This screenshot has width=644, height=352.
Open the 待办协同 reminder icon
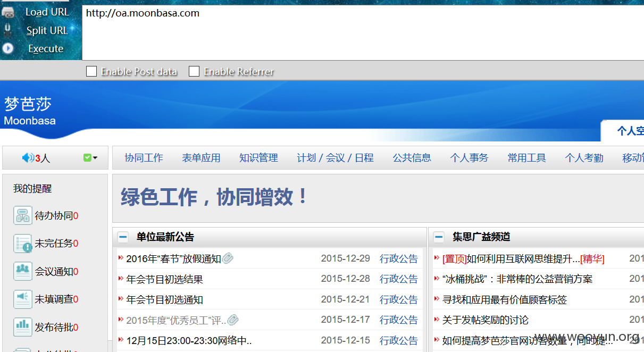point(23,216)
